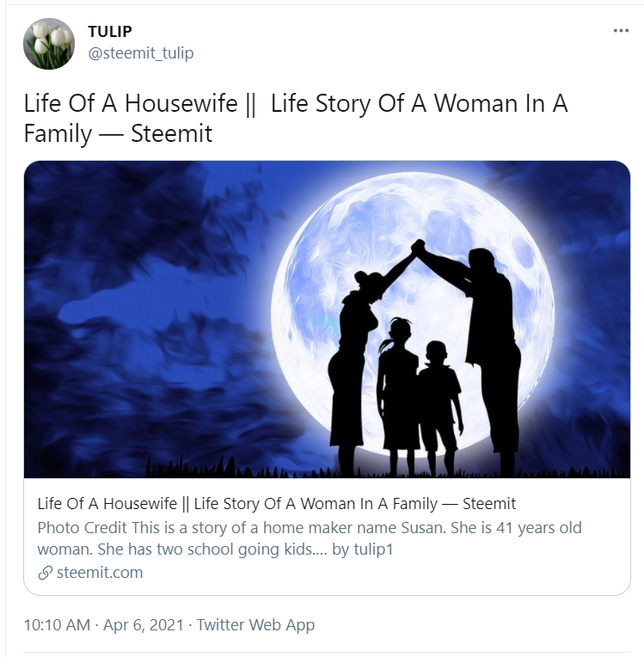Open the family silhouette moon preview image
This screenshot has height=657, width=644.
tap(327, 319)
